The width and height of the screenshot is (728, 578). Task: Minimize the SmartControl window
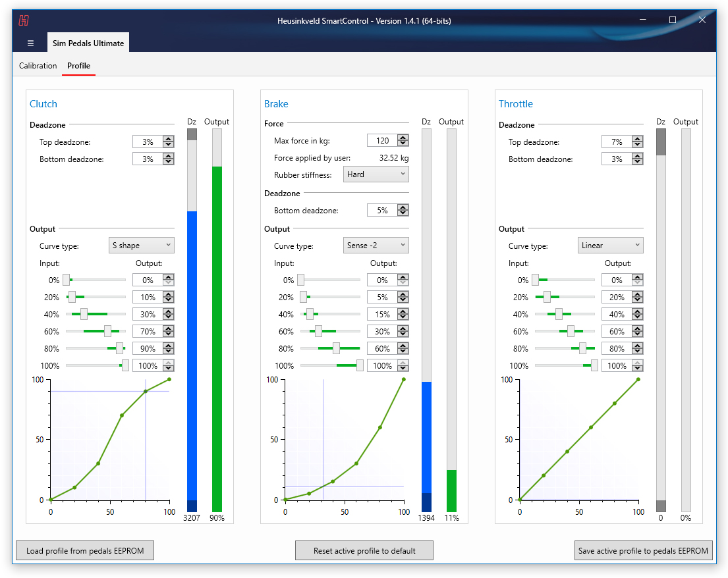[643, 20]
